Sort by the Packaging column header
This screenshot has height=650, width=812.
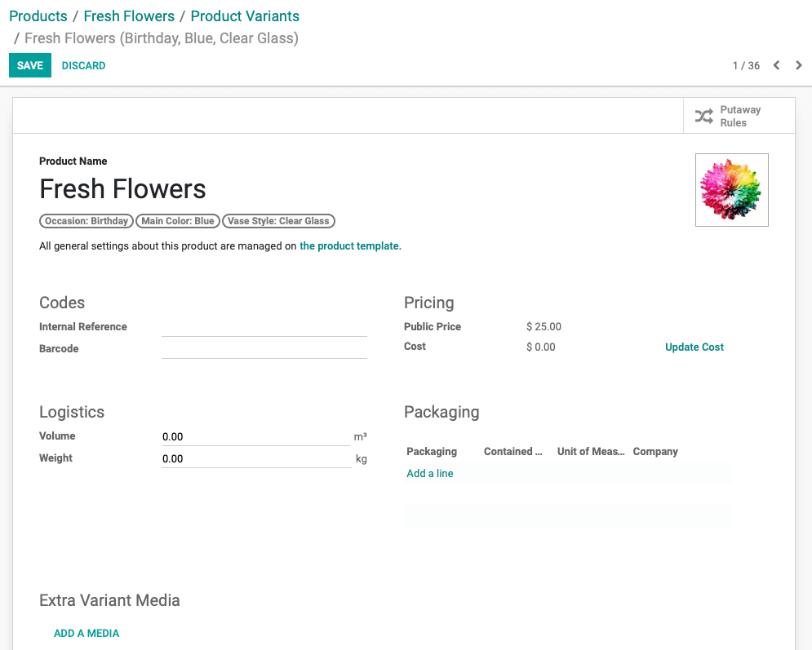click(432, 451)
